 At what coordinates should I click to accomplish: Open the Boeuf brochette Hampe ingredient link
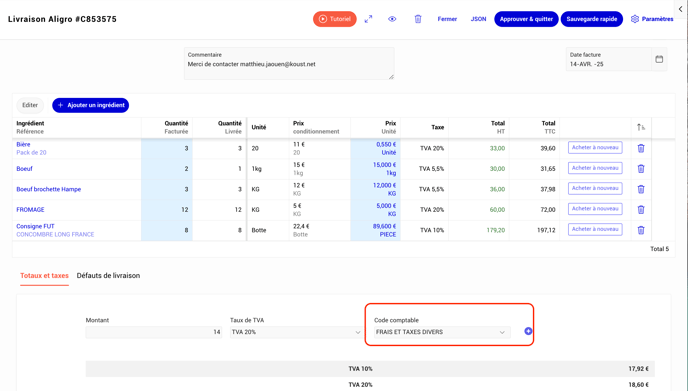pyautogui.click(x=49, y=189)
